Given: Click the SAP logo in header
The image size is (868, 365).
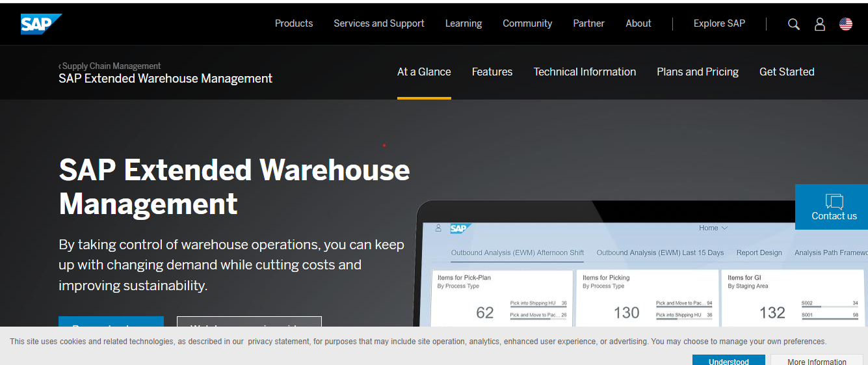Looking at the screenshot, I should point(41,24).
